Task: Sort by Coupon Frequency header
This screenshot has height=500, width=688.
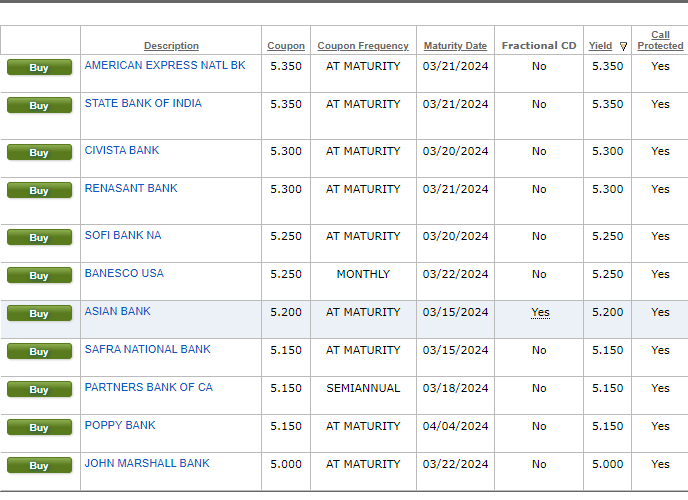Action: (x=363, y=46)
